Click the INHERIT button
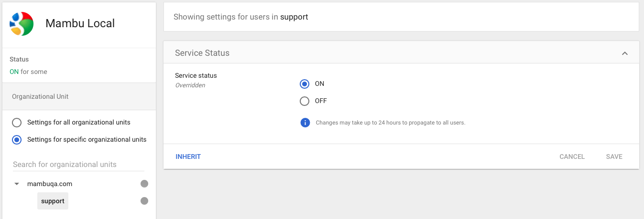The width and height of the screenshot is (644, 219). 188,156
